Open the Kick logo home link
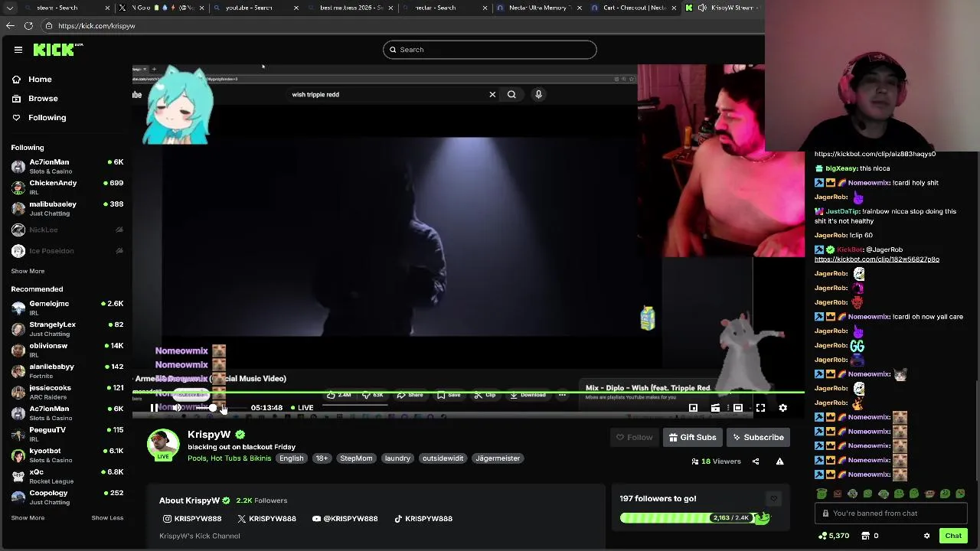 click(x=57, y=50)
